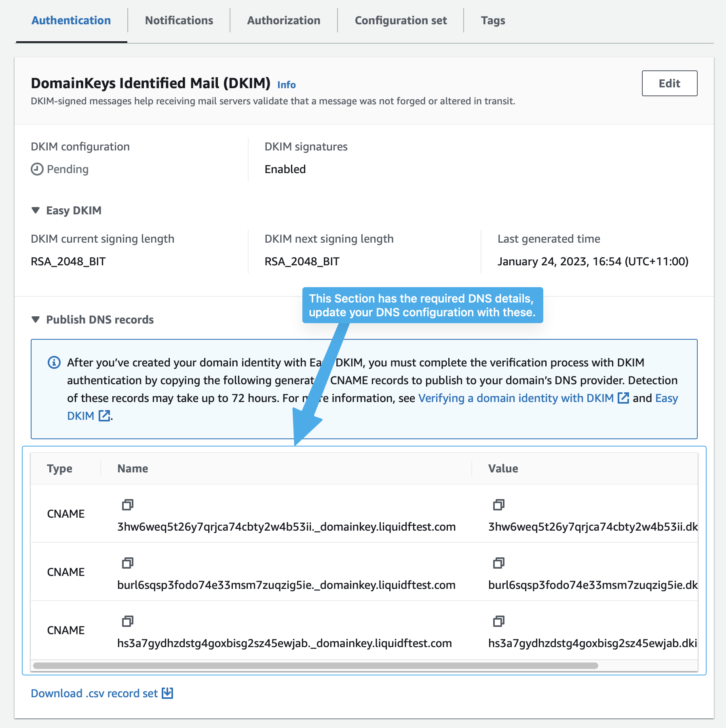Copy the burl6sqsp CNAME record name

[x=128, y=563]
